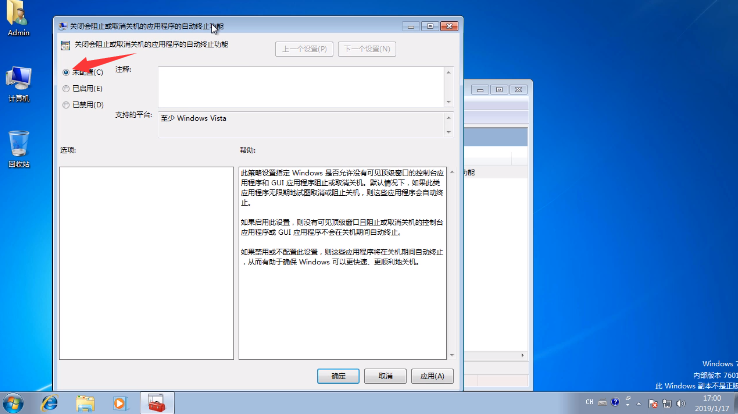Screen dimensions: 738x414
Task: Select the 未配置 (Not Configured) radio button
Action: click(x=66, y=72)
